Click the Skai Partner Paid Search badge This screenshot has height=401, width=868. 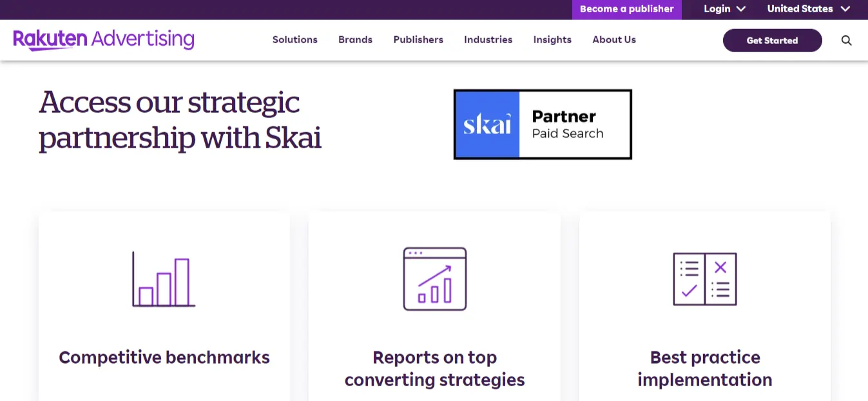(543, 124)
